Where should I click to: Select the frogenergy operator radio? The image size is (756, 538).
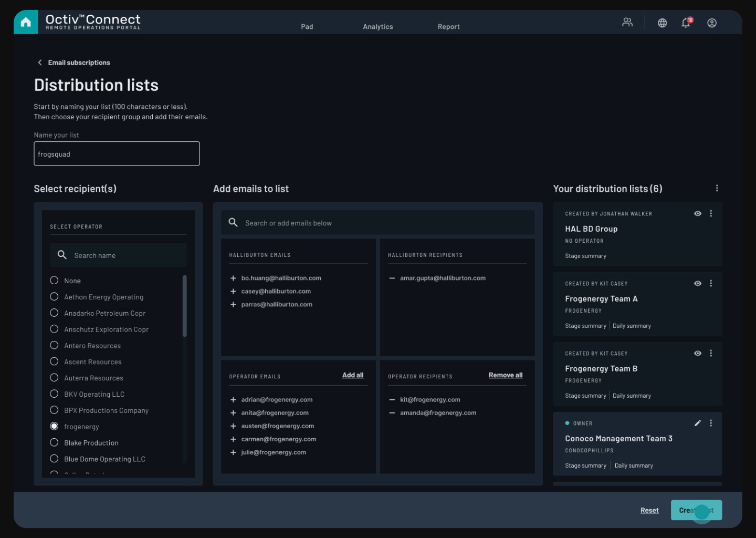pyautogui.click(x=54, y=426)
